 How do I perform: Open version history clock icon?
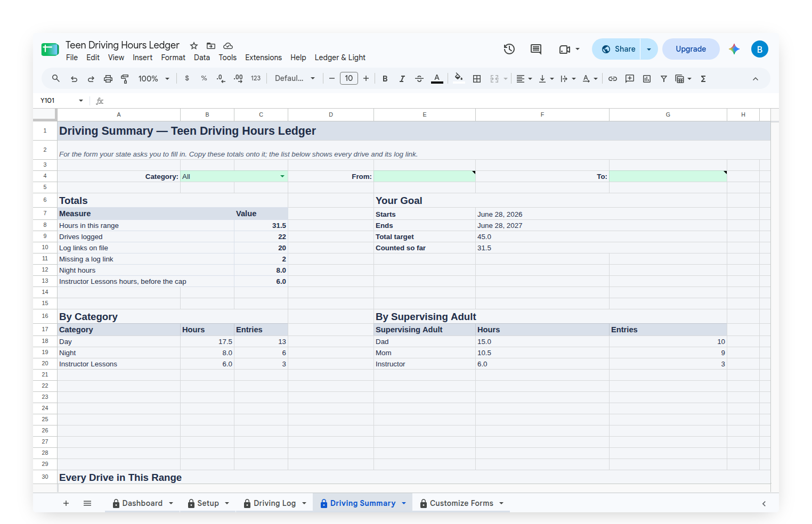(509, 49)
